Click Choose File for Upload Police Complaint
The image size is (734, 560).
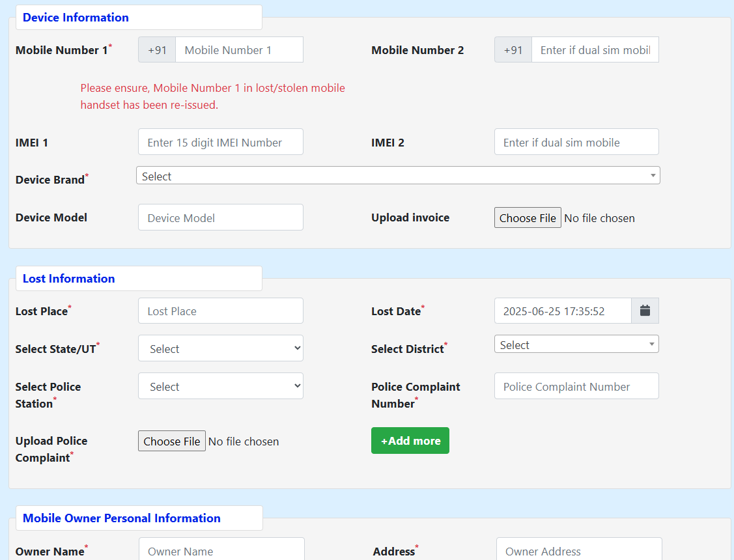(172, 441)
